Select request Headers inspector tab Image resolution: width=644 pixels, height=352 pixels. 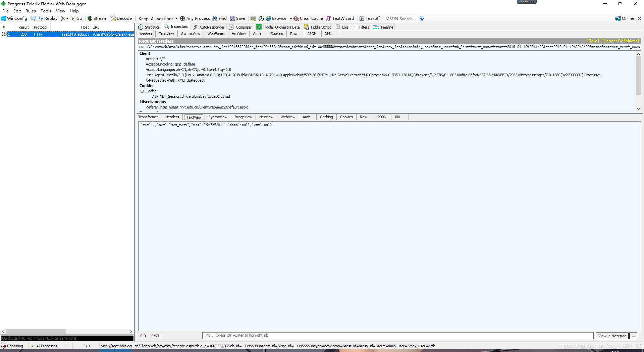[x=145, y=34]
